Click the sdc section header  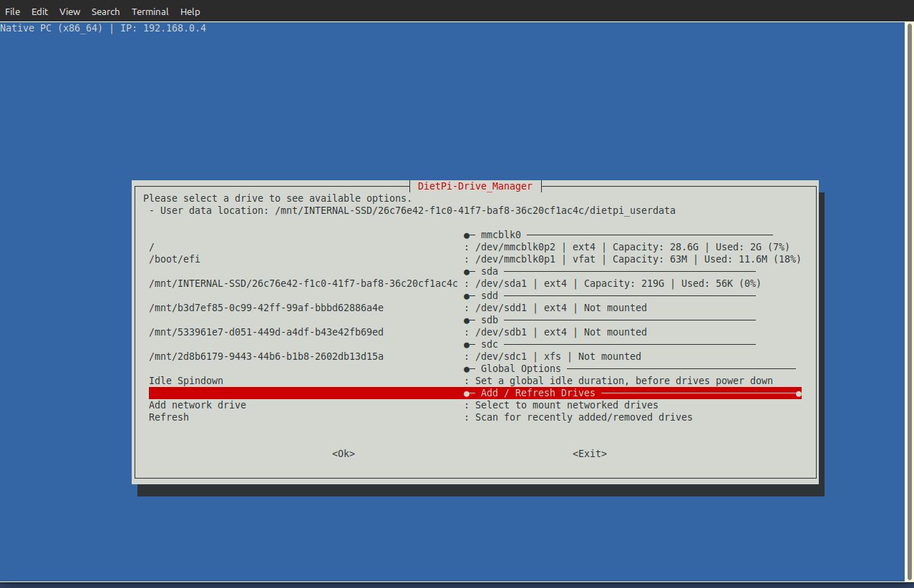[490, 344]
